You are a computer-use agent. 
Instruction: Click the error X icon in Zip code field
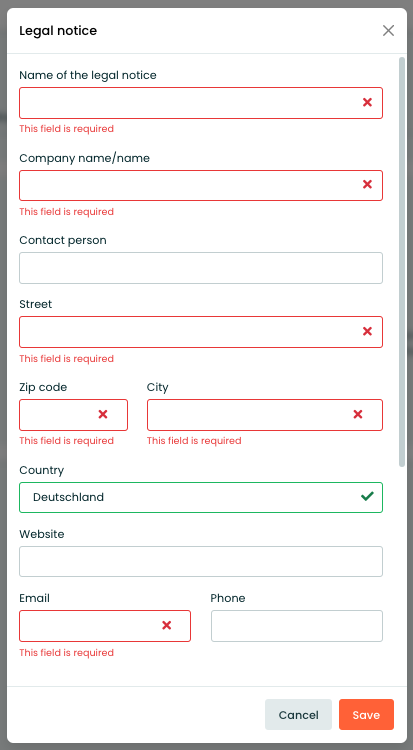pyautogui.click(x=103, y=415)
